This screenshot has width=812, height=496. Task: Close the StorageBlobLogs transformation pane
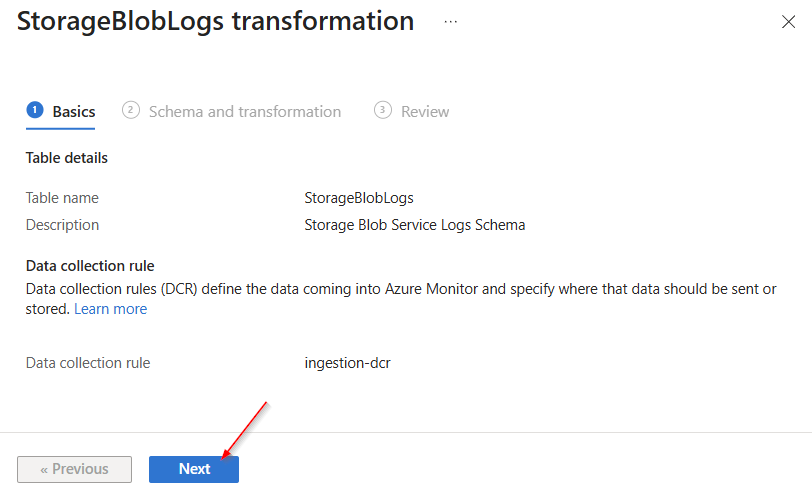tap(788, 22)
